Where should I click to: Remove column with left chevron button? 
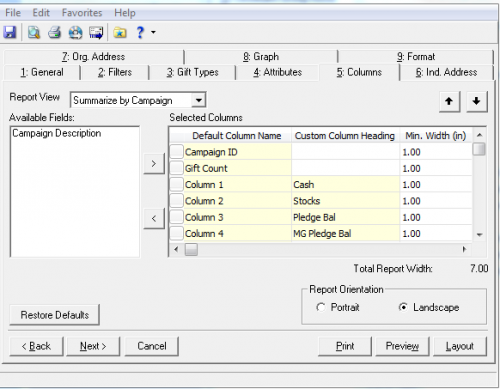pos(154,219)
